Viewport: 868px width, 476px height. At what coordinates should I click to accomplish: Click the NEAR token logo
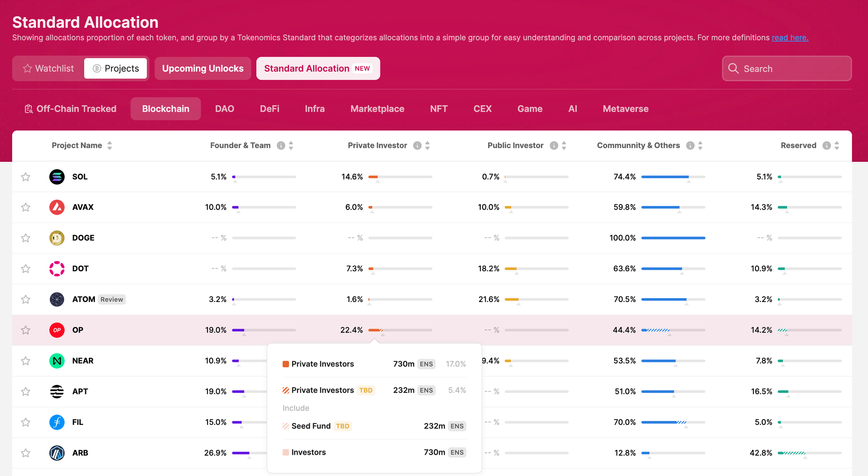(57, 361)
